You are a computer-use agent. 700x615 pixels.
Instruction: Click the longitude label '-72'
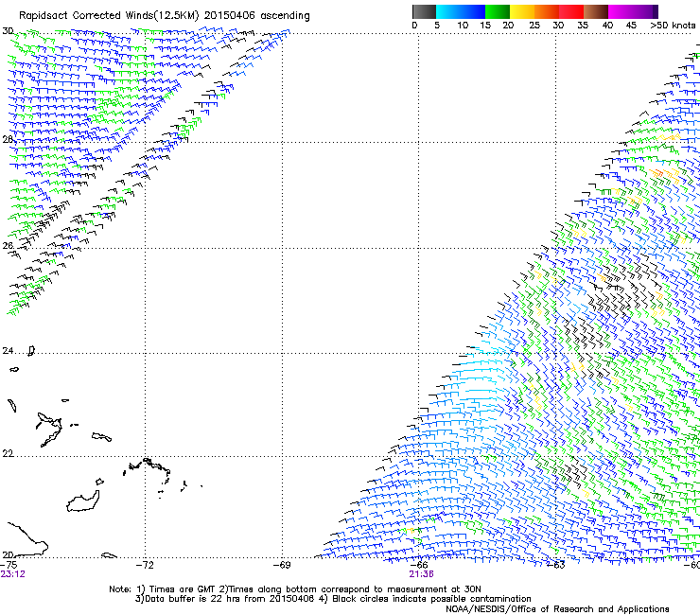(145, 565)
